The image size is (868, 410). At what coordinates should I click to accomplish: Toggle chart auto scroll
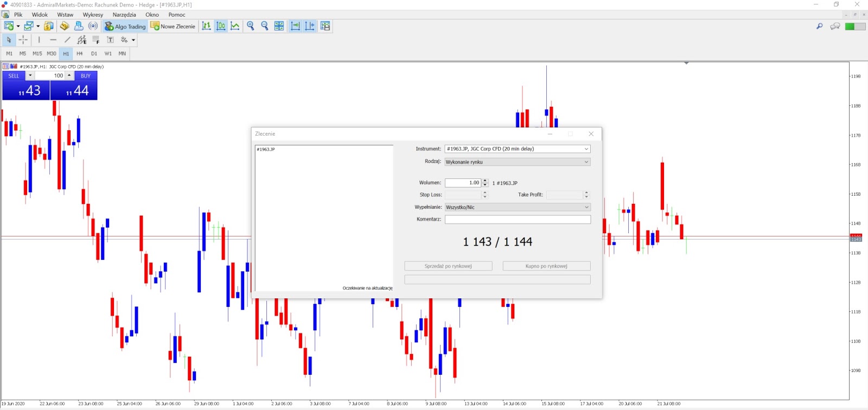(295, 26)
